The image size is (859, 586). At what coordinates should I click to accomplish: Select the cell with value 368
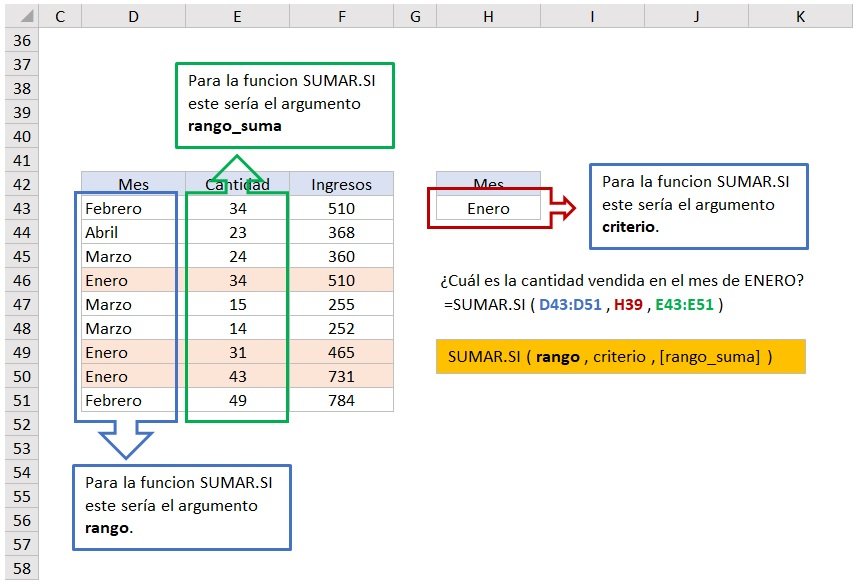pos(341,233)
